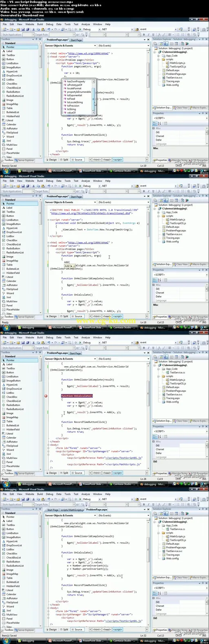
Task: In DOCTYPE frame, open the (No Events) dropdown
Action: (123, 202)
